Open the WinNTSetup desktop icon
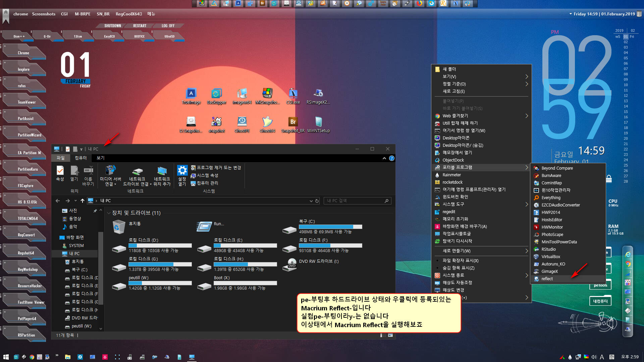 [318, 125]
